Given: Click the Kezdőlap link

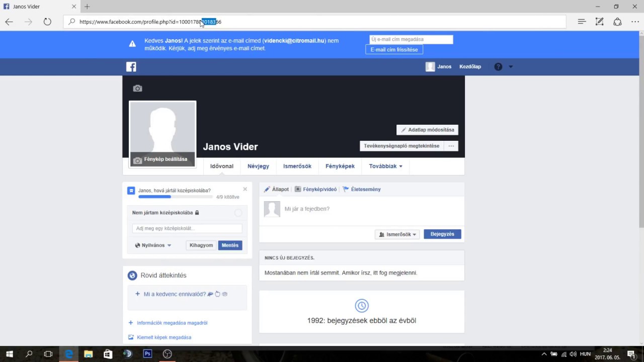Looking at the screenshot, I should [470, 66].
